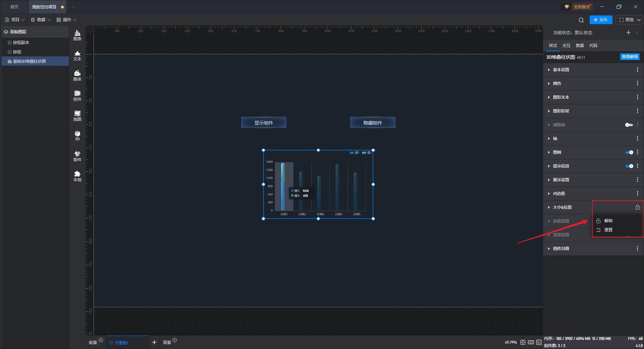The width and height of the screenshot is (644, 349).
Task: Expand the 基本设置 section
Action: pos(561,70)
